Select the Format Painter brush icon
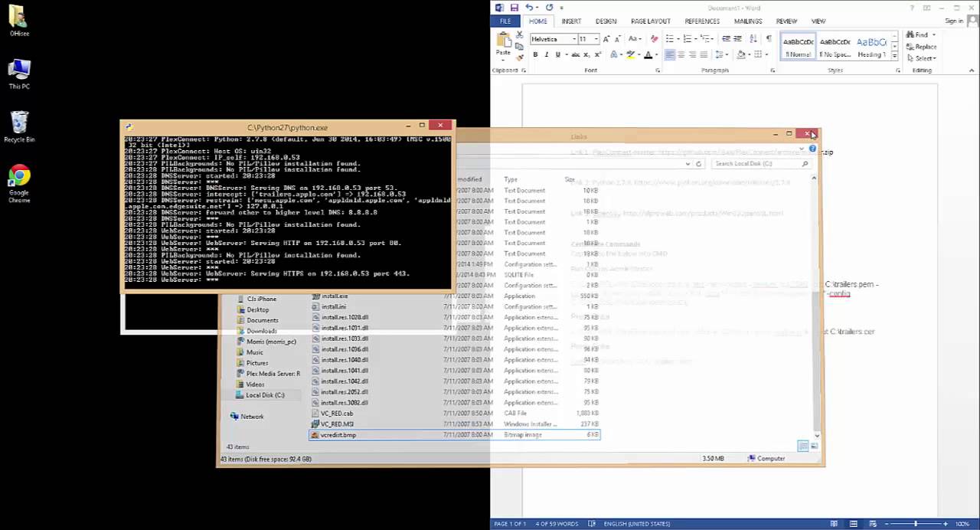Image resolution: width=980 pixels, height=530 pixels. (x=519, y=57)
